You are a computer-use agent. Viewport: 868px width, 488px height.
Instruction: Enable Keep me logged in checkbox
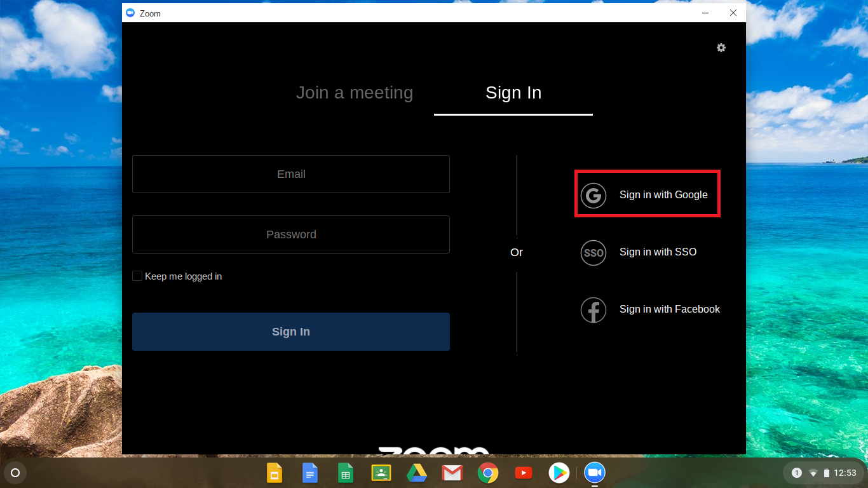click(137, 276)
